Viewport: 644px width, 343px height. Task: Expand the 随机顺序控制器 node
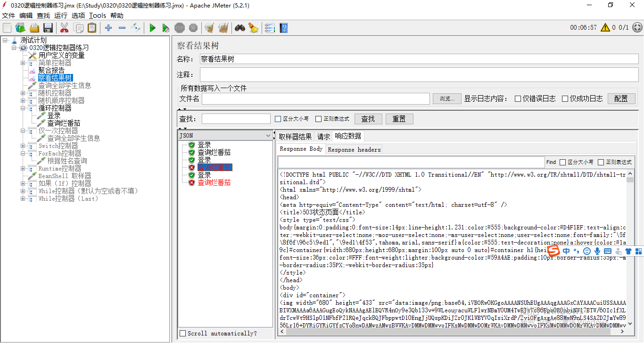[23, 100]
